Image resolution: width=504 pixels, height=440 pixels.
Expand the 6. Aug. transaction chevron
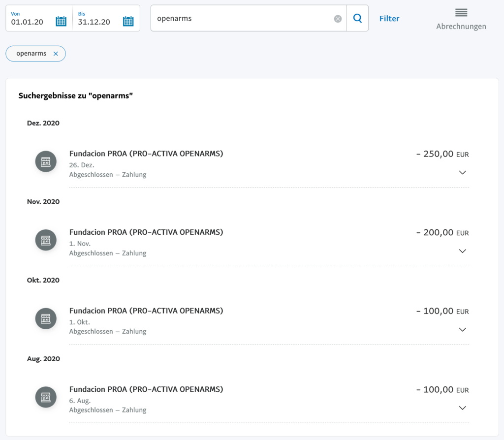[462, 408]
